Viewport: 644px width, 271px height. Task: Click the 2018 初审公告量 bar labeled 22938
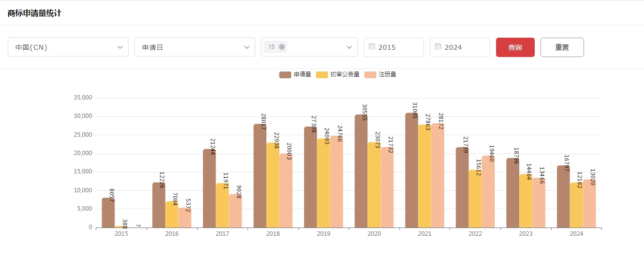point(273,185)
